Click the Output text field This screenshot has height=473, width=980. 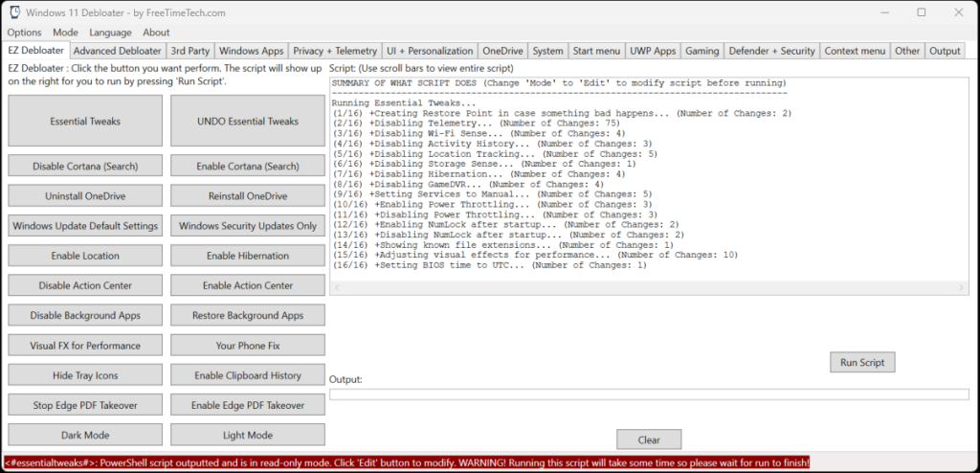[x=649, y=394]
